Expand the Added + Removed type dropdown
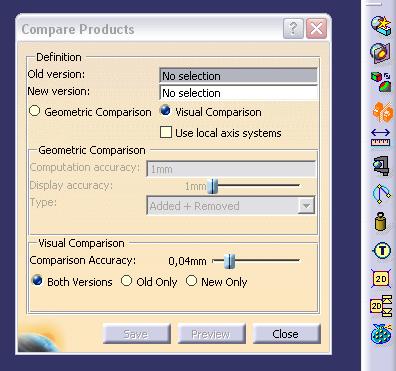This screenshot has height=371, width=396. coord(306,206)
